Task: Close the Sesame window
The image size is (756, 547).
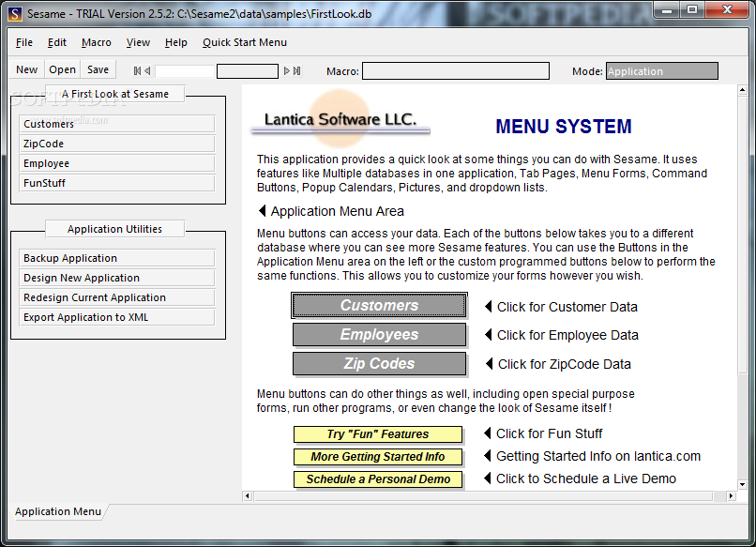Action: pyautogui.click(x=728, y=10)
